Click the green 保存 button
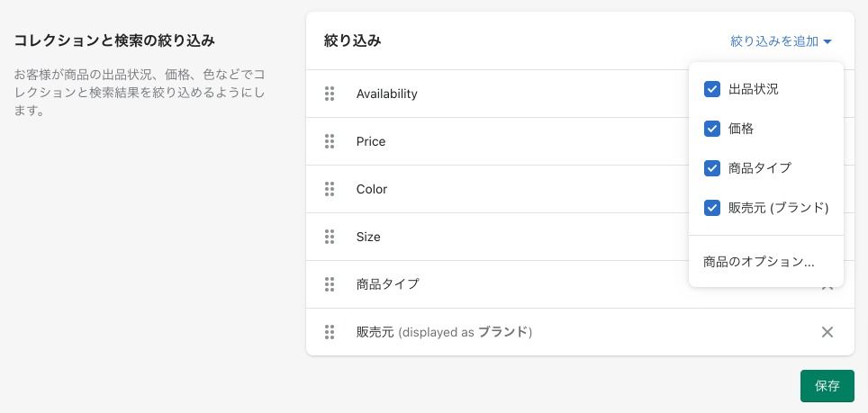868x413 pixels. 827,386
